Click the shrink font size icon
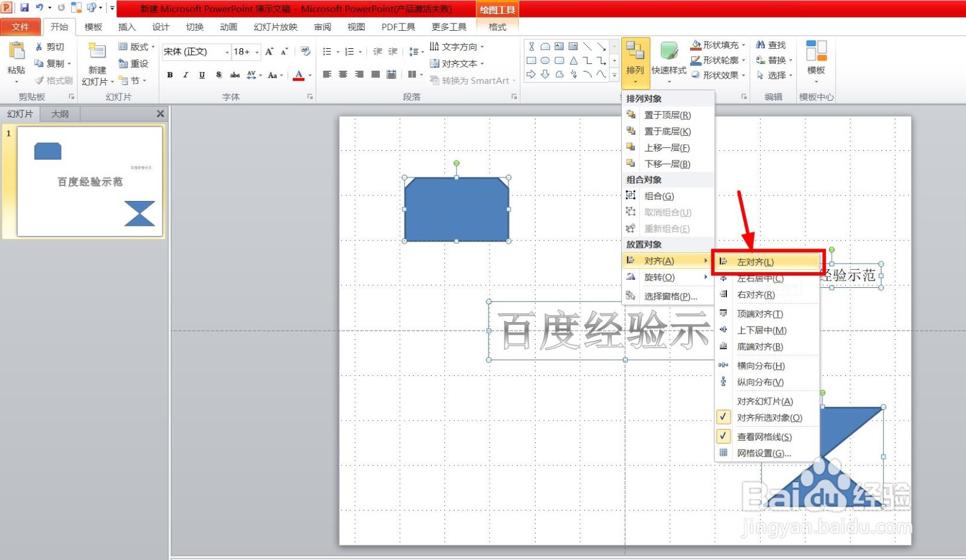This screenshot has height=560, width=966. pos(284,52)
